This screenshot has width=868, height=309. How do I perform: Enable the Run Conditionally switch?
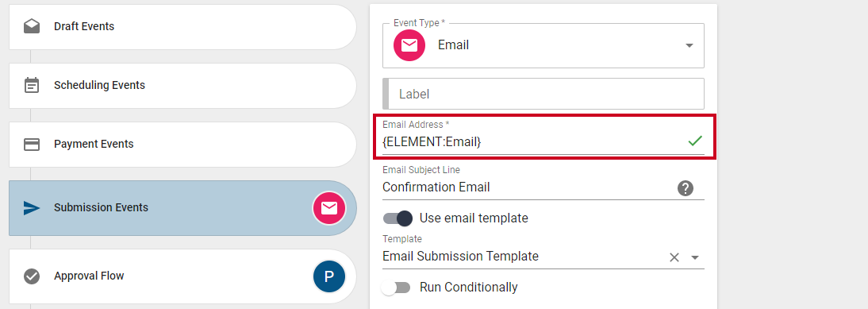(x=397, y=288)
